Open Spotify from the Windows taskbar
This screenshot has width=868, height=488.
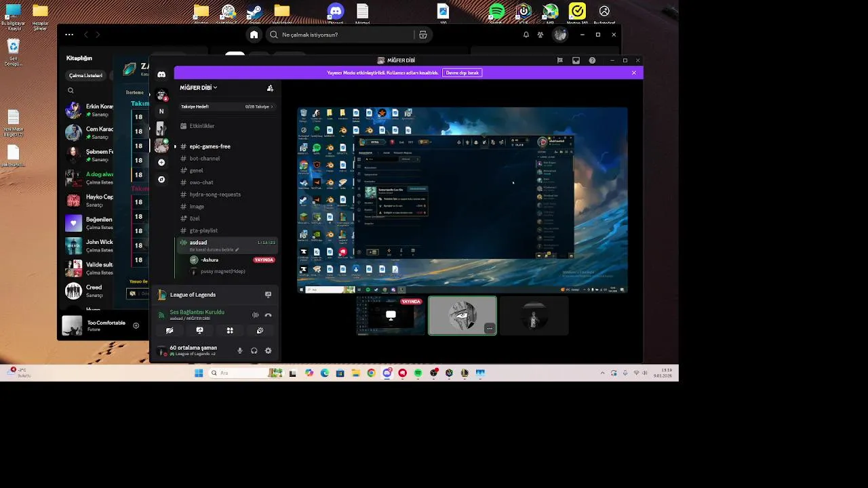pos(418,373)
